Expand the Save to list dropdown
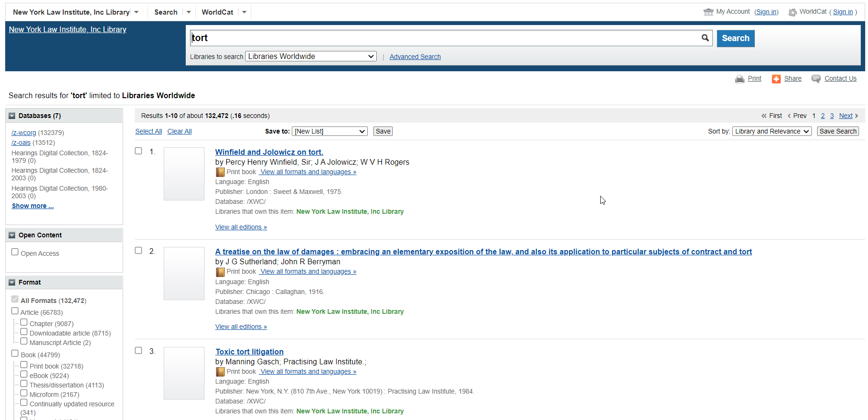The width and height of the screenshot is (868, 420). 330,132
